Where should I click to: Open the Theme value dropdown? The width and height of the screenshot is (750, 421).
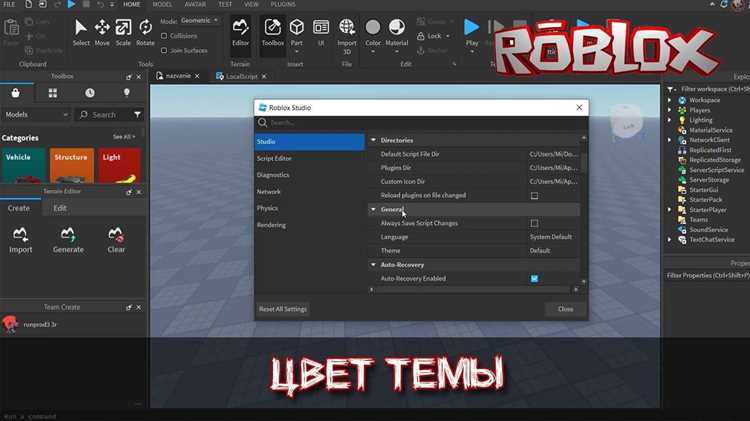pyautogui.click(x=553, y=251)
